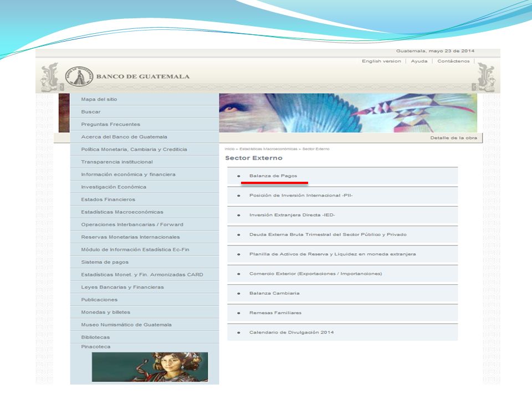Select Buscar in the sidebar menu
The width and height of the screenshot is (532, 399).
145,112
